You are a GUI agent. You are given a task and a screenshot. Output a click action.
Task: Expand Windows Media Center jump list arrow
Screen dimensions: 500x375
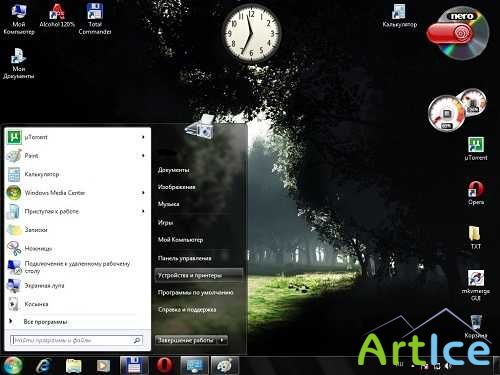click(x=143, y=193)
